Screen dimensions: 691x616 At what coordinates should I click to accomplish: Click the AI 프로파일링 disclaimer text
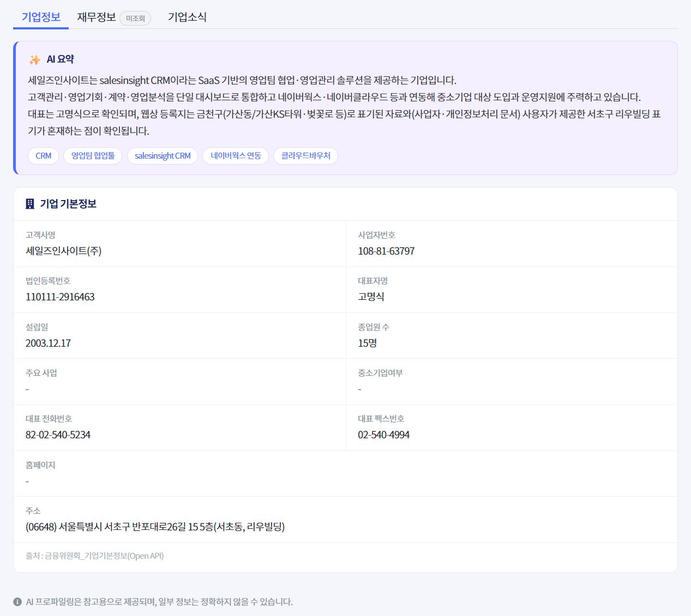pyautogui.click(x=159, y=602)
